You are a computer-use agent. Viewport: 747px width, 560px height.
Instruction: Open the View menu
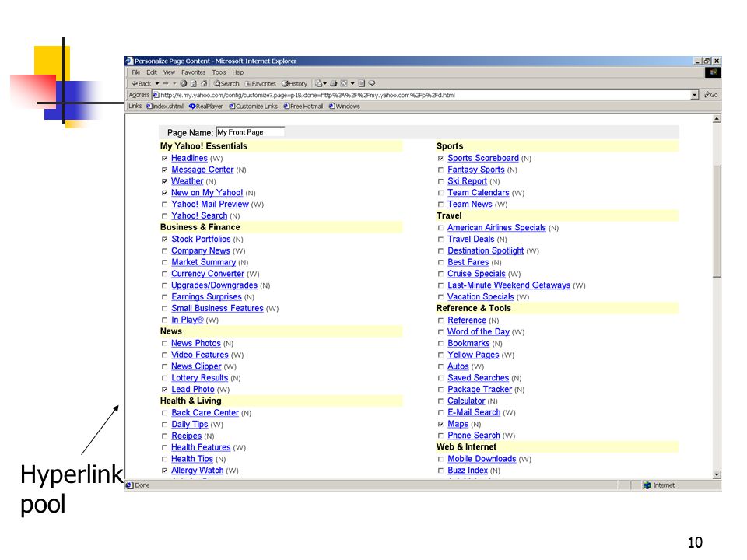tap(169, 72)
